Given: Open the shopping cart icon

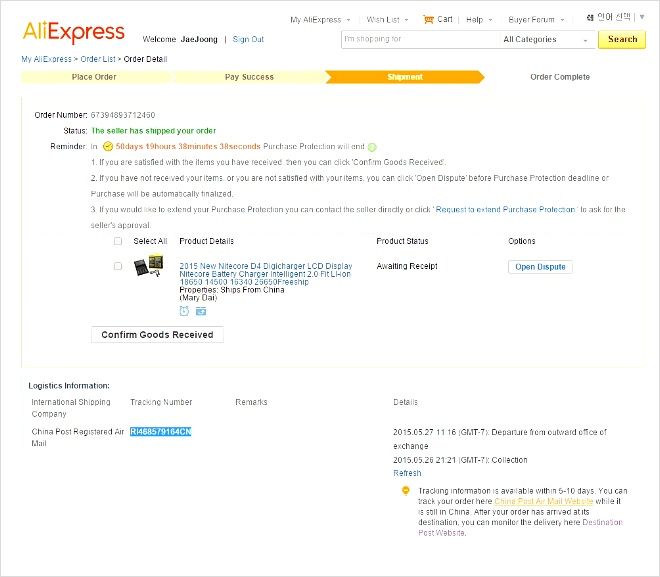Looking at the screenshot, I should pos(428,19).
